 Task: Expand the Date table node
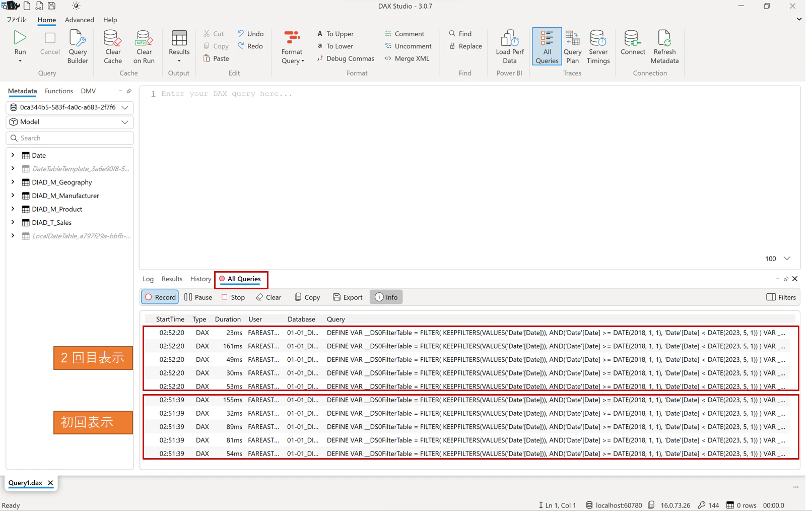(13, 155)
